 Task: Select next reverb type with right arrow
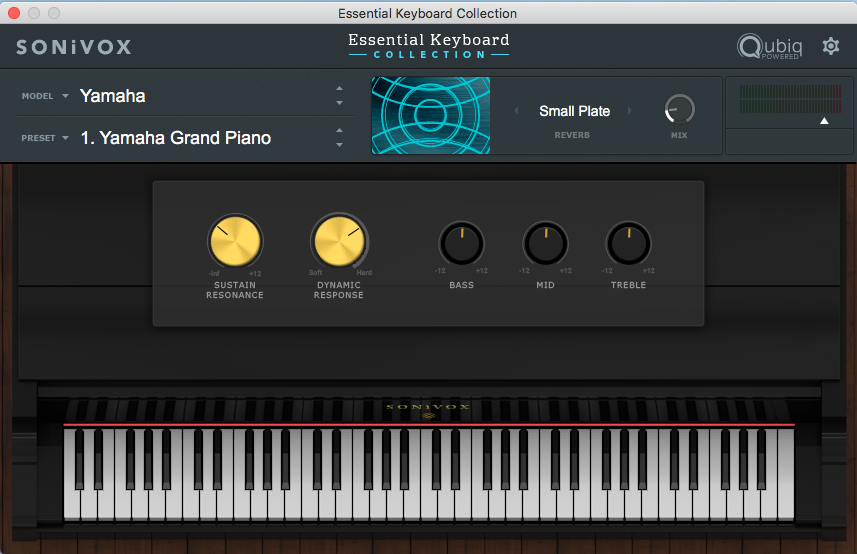click(630, 111)
